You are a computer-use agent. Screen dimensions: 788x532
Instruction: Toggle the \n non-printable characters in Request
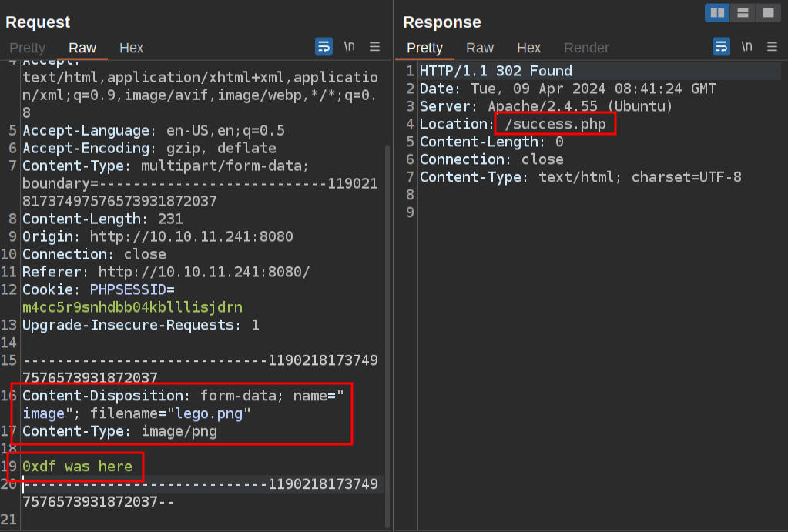(x=350, y=47)
